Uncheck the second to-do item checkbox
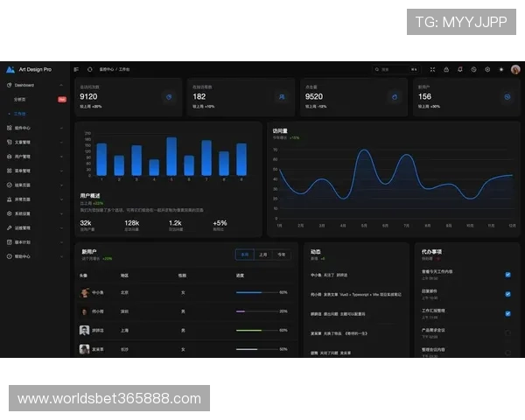This screenshot has width=525, height=420. [x=507, y=294]
